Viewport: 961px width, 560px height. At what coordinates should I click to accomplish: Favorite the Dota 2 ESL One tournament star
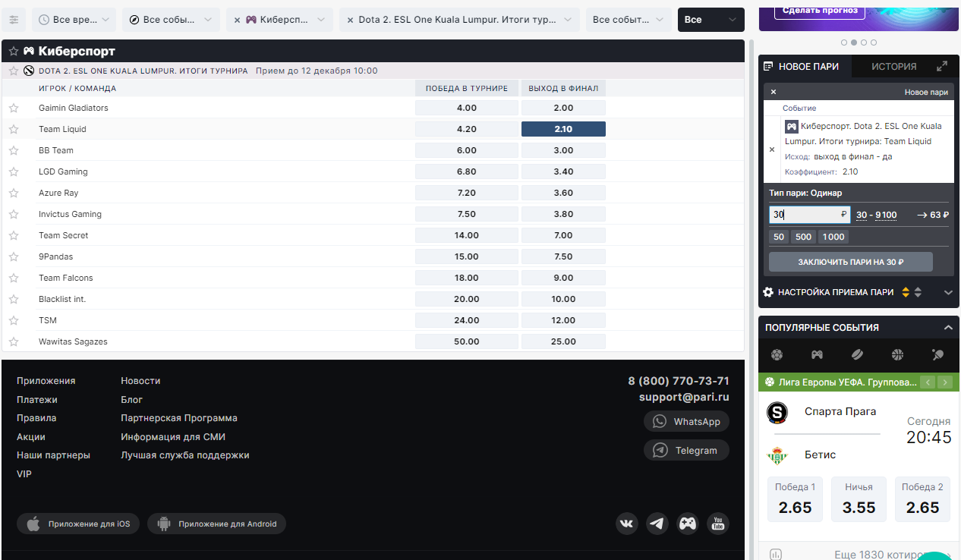tap(14, 71)
